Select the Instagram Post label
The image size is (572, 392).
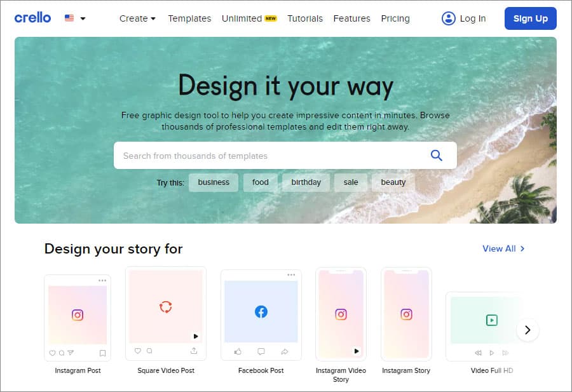point(78,370)
